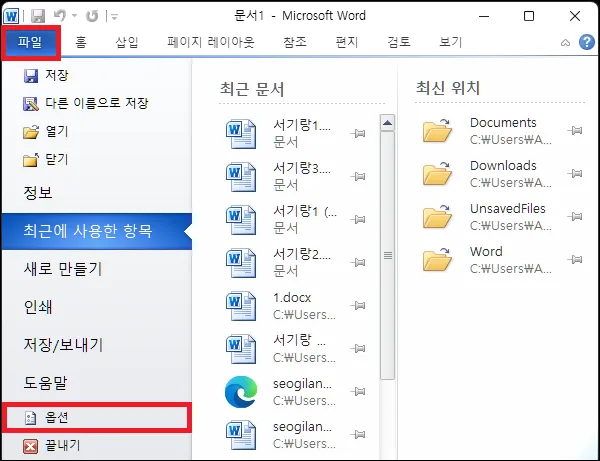Screen dimensions: 600x461
Task: Switch to the 검토 tab
Action: [x=399, y=42]
